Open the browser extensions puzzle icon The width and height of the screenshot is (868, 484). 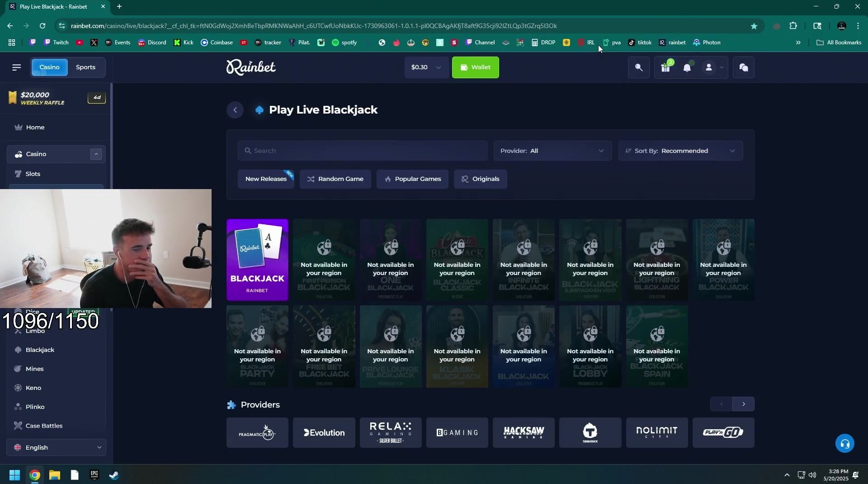pyautogui.click(x=793, y=26)
